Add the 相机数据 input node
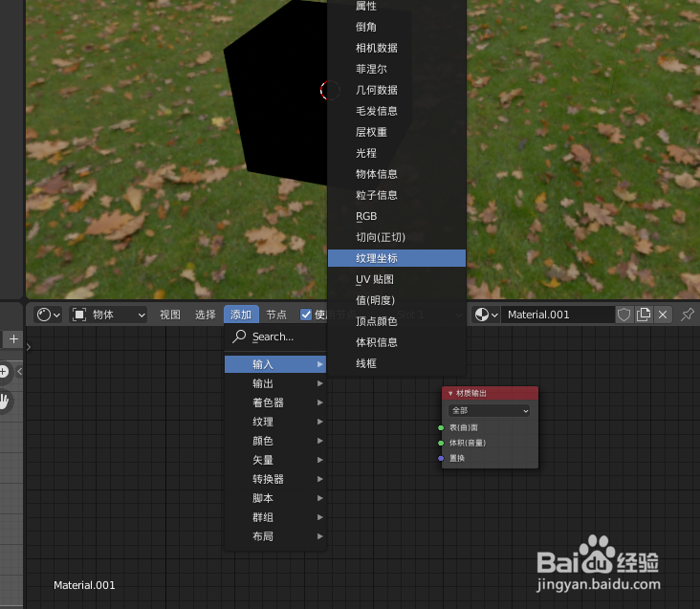Image resolution: width=700 pixels, height=609 pixels. pos(397,48)
